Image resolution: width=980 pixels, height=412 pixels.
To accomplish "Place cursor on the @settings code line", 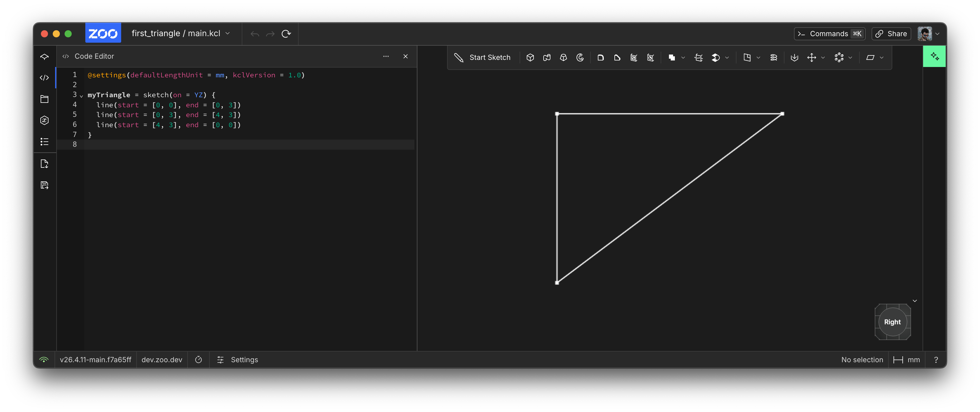I will [x=196, y=75].
